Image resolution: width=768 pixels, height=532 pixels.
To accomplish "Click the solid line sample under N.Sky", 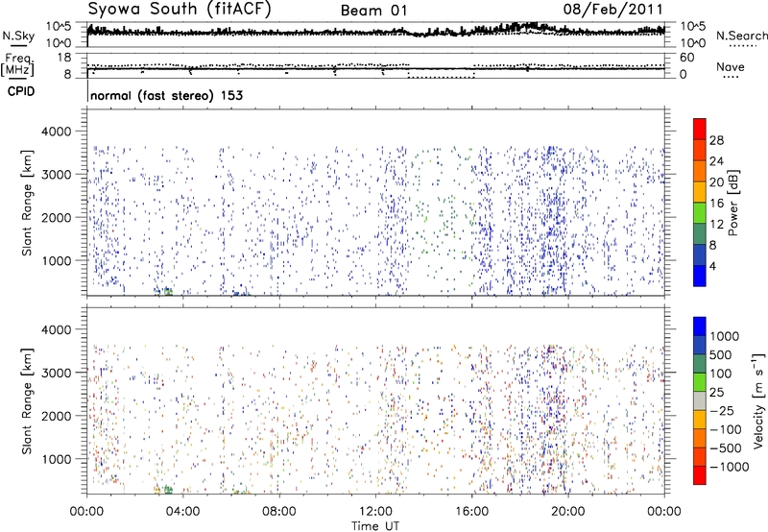I will click(18, 46).
